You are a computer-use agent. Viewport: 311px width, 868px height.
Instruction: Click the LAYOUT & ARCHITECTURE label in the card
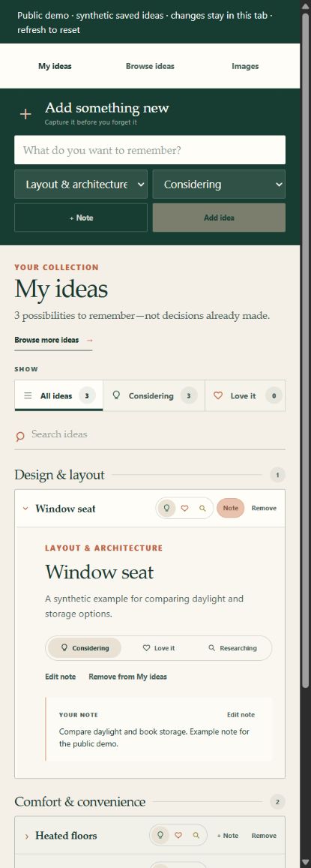[x=104, y=548]
